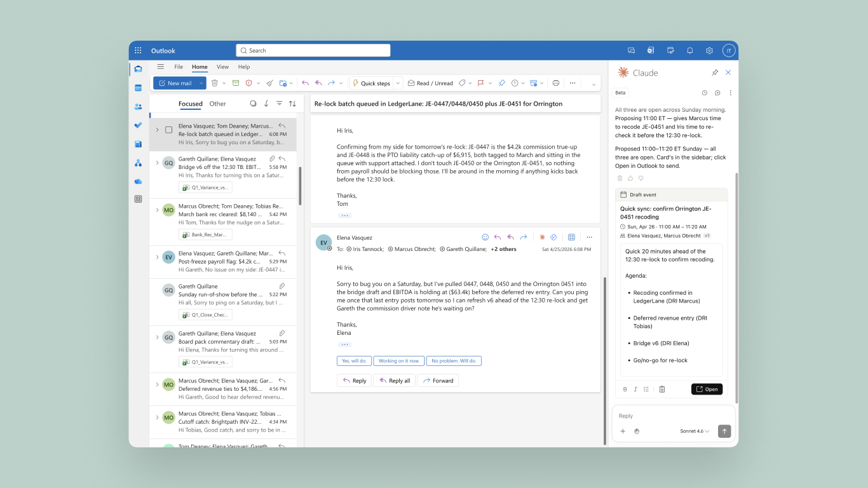The width and height of the screenshot is (868, 488).
Task: Open OneDrive cloud icon in left rail
Action: tap(138, 182)
